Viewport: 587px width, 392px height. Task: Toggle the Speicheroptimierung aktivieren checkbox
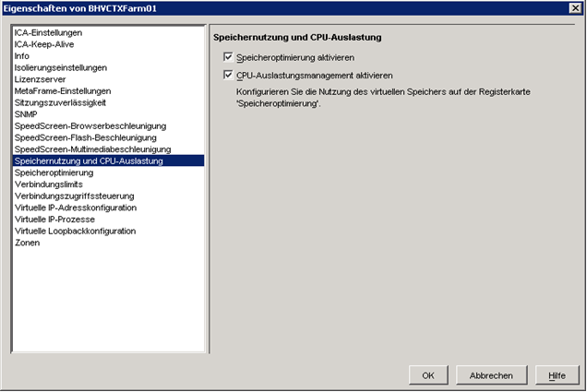click(228, 57)
